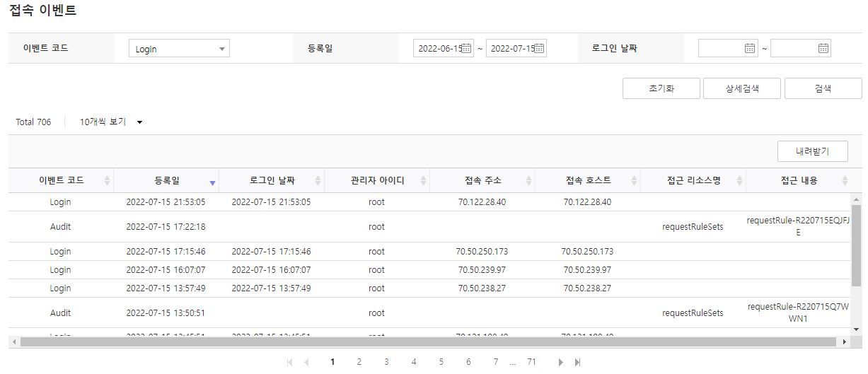This screenshot has width=868, height=374.
Task: Sort by 등록일 column descending arrow
Action: (212, 183)
